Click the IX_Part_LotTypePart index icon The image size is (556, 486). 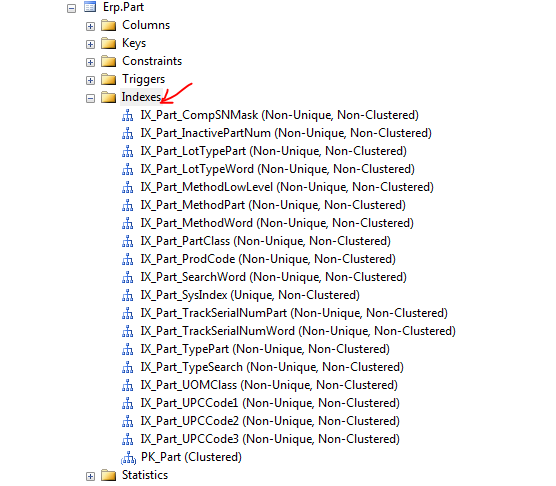128,152
